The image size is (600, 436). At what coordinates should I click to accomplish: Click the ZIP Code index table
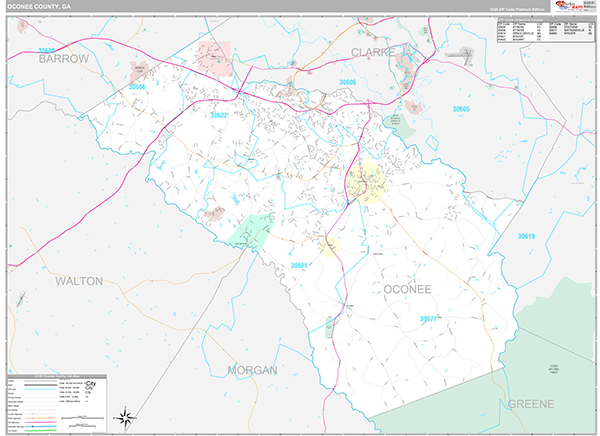(546, 30)
